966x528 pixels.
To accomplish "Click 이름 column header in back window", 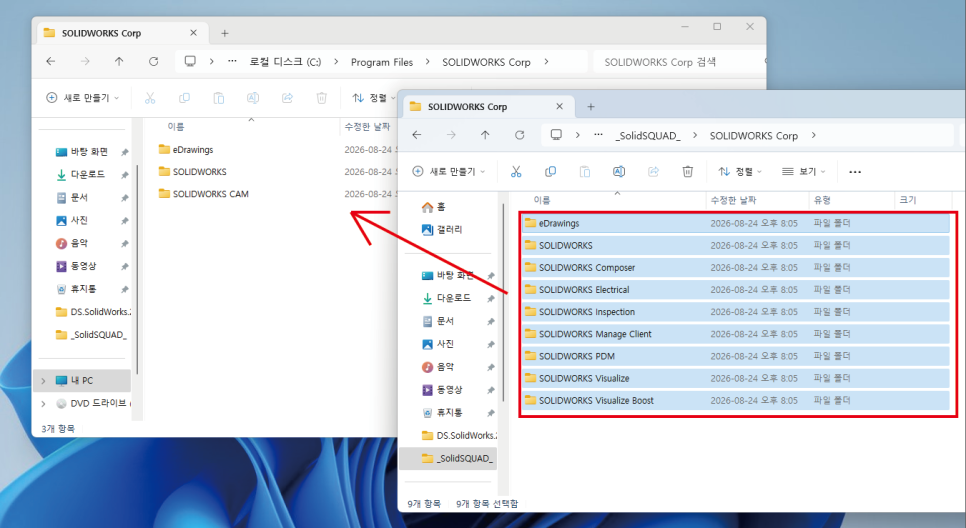I will coord(176,127).
